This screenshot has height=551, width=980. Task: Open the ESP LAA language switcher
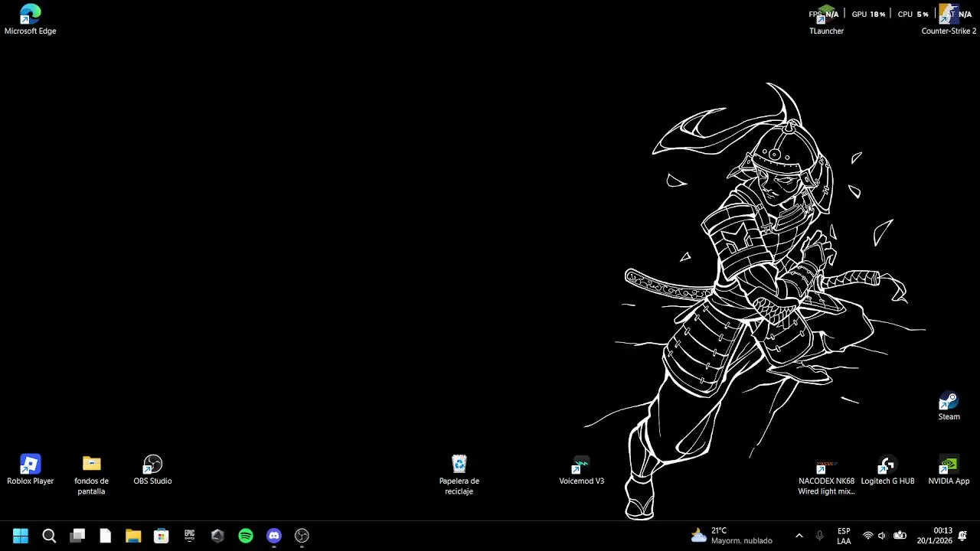[844, 536]
